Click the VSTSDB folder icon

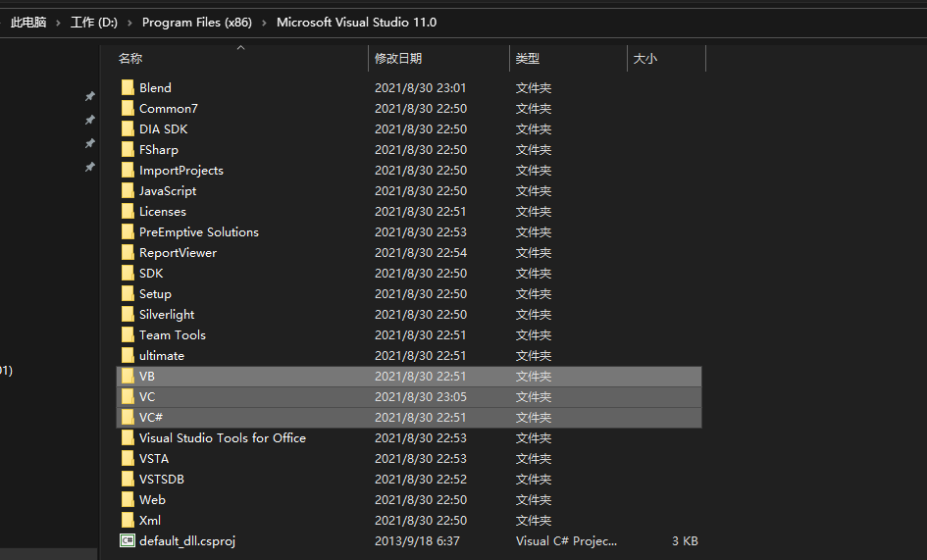point(128,479)
